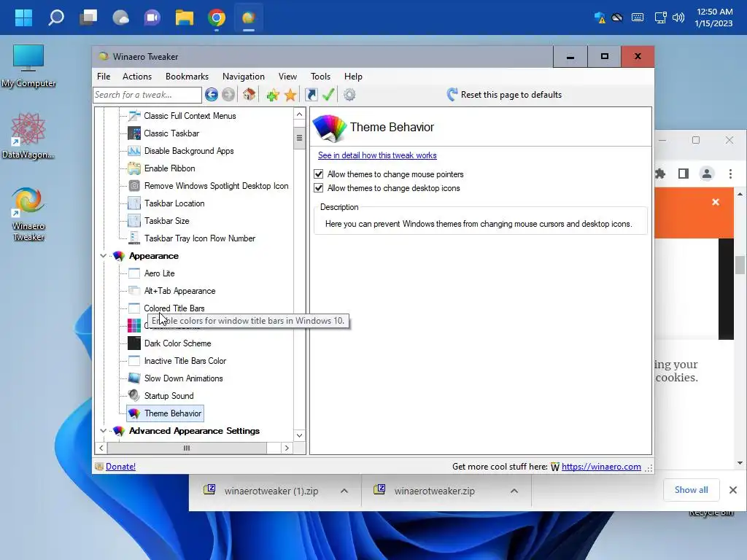Viewport: 747px width, 560px height.
Task: Open See in detail how this tweak works link
Action: click(377, 155)
